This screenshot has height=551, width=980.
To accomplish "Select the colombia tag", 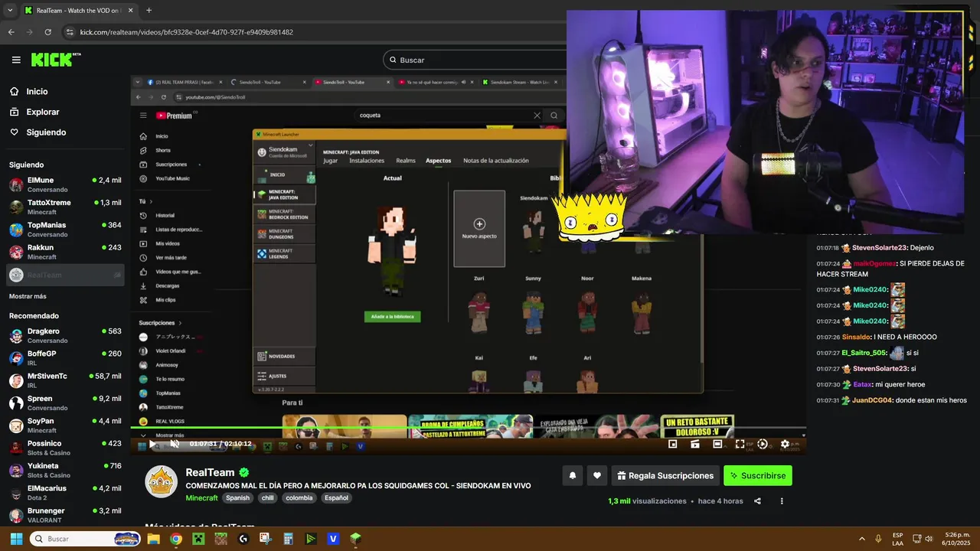I will tap(299, 497).
